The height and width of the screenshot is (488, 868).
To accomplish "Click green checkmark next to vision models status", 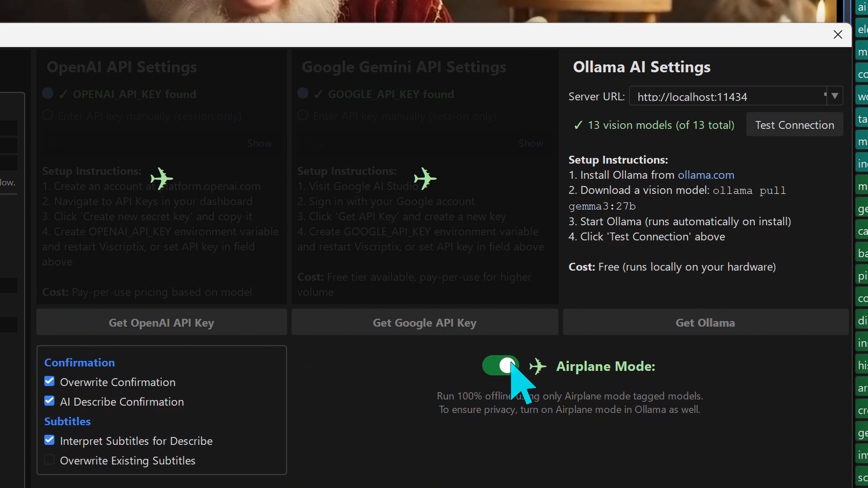I will [578, 125].
